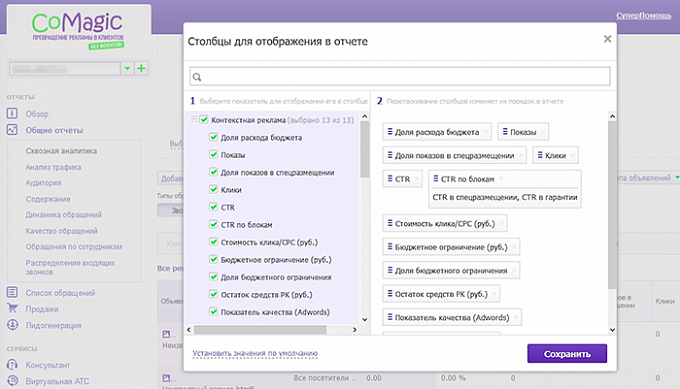Uncheck Контекстная реклама group checkbox
Image resolution: width=680 pixels, height=389 pixels.
click(x=204, y=120)
